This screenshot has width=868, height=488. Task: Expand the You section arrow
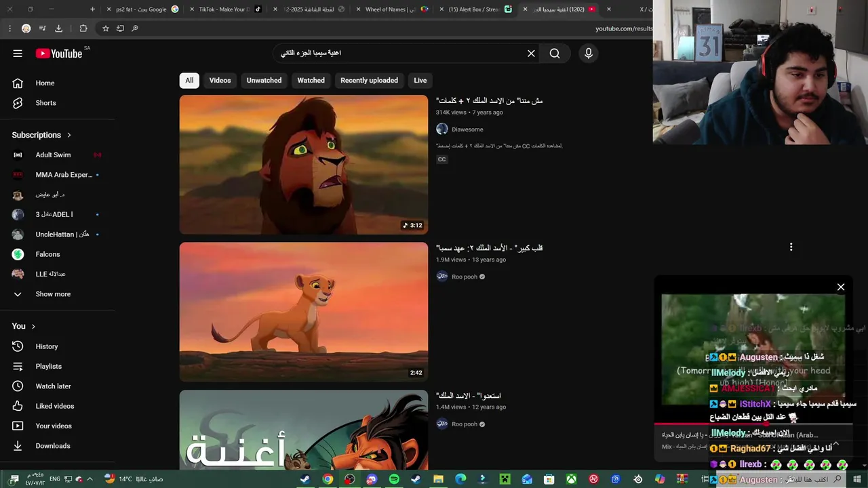click(33, 326)
